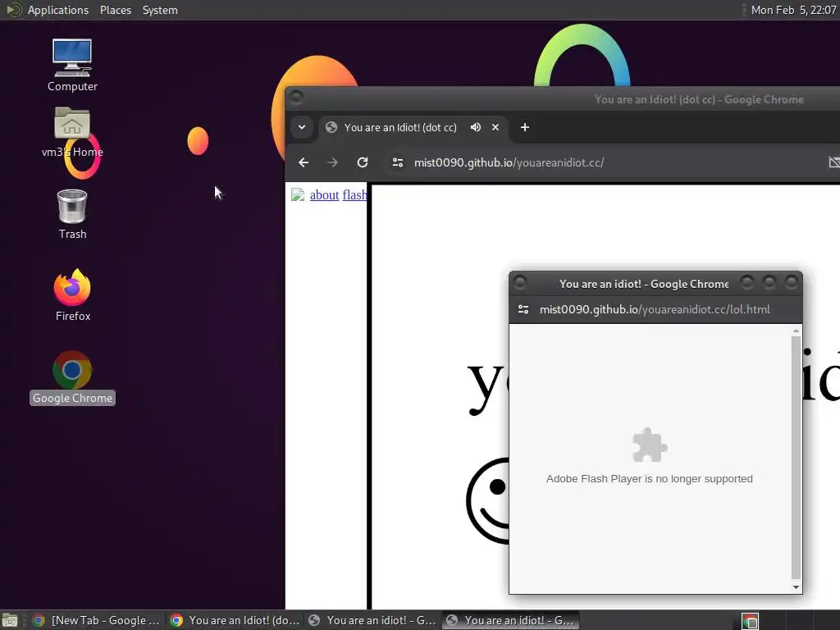Click the main window address bar URL
Image resolution: width=840 pixels, height=630 pixels.
pyautogui.click(x=509, y=162)
